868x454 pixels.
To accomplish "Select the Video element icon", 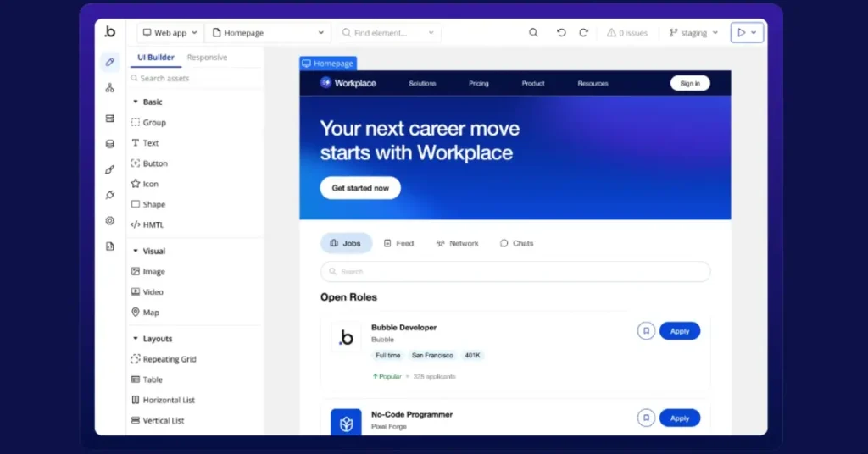I will click(135, 291).
